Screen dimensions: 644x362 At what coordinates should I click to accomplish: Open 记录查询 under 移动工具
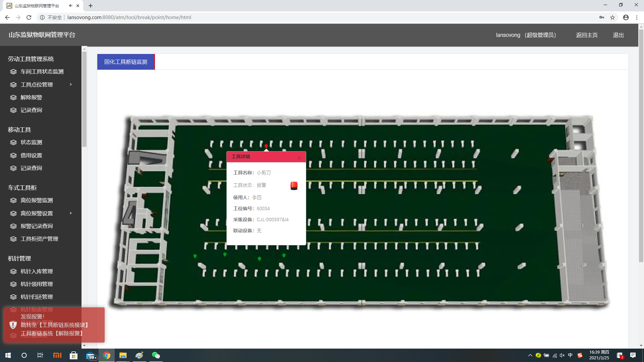click(x=31, y=168)
